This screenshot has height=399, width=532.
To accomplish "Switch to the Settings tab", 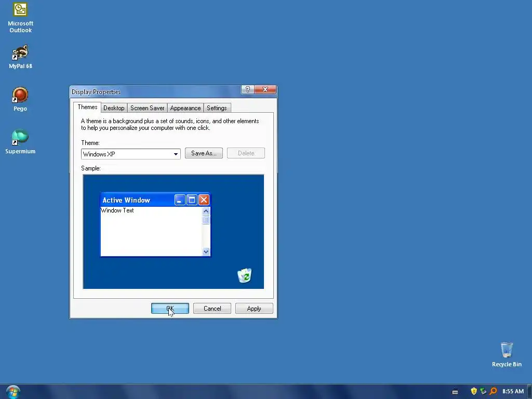I will pyautogui.click(x=217, y=108).
